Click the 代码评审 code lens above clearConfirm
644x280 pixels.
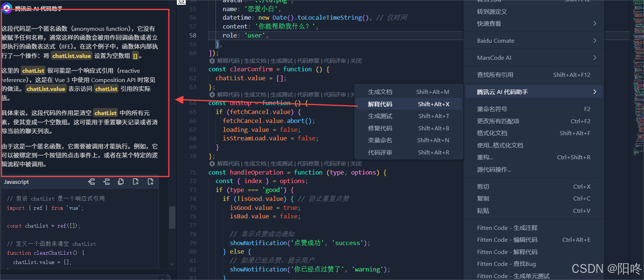coord(335,61)
